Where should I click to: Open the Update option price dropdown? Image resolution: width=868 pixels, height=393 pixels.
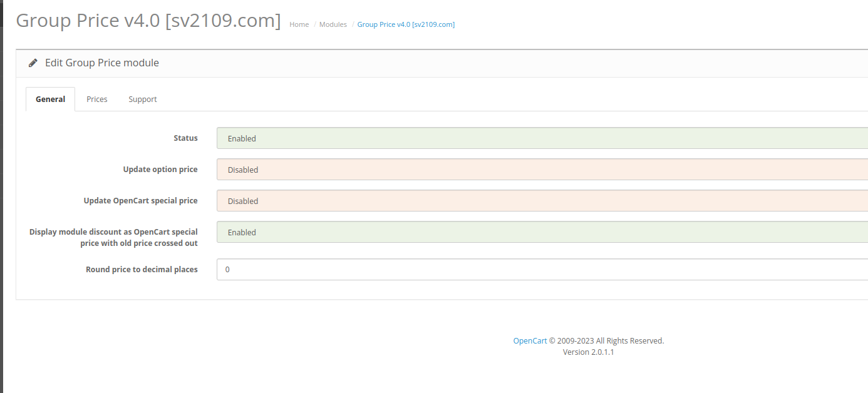click(x=542, y=170)
